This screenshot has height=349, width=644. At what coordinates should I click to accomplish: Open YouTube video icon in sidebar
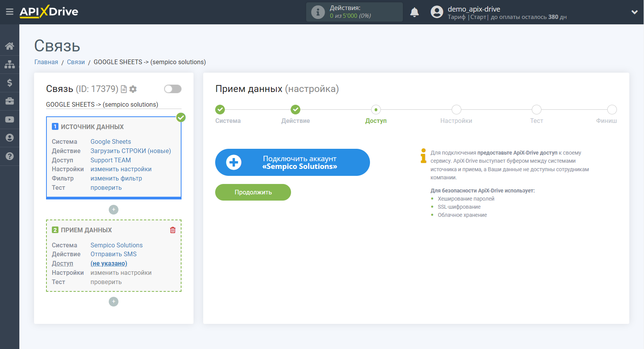[x=10, y=119]
